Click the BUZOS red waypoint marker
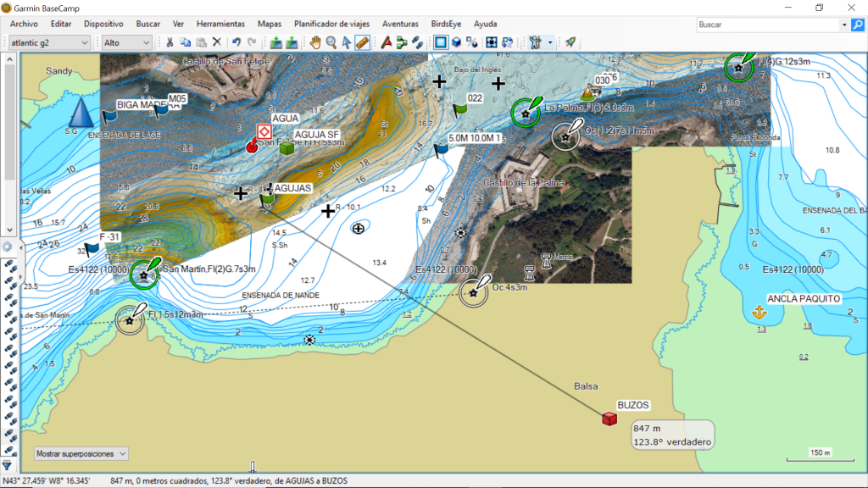 tap(609, 419)
